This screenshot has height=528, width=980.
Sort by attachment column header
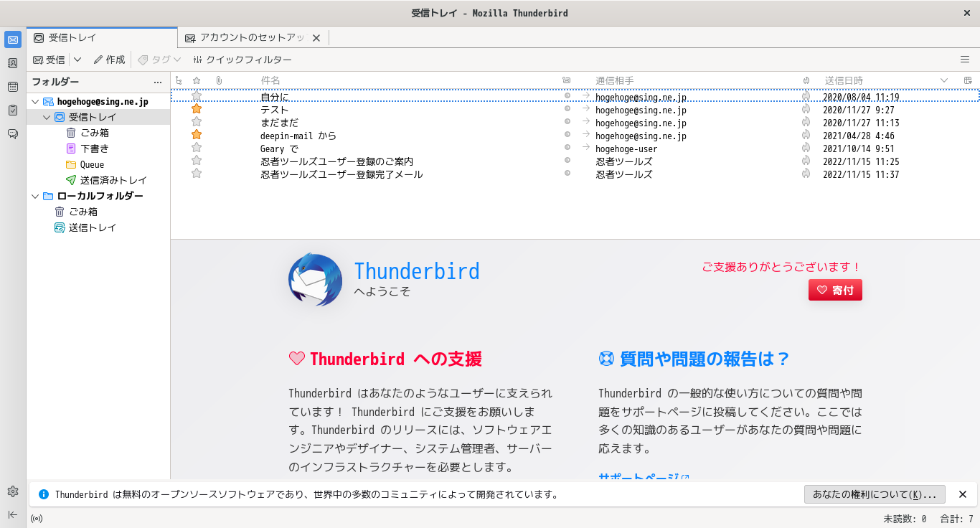click(x=219, y=80)
